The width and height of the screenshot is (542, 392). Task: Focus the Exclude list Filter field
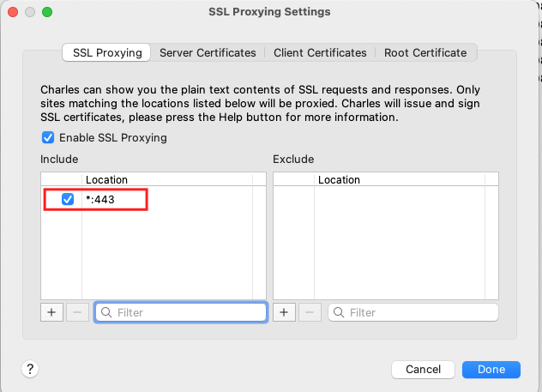pyautogui.click(x=413, y=312)
